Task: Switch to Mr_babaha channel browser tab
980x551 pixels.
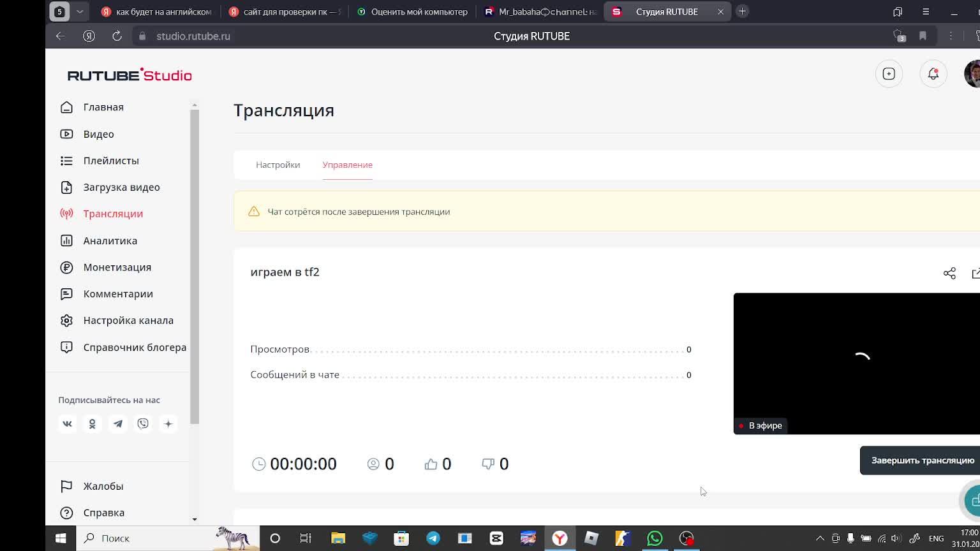Action: [540, 11]
